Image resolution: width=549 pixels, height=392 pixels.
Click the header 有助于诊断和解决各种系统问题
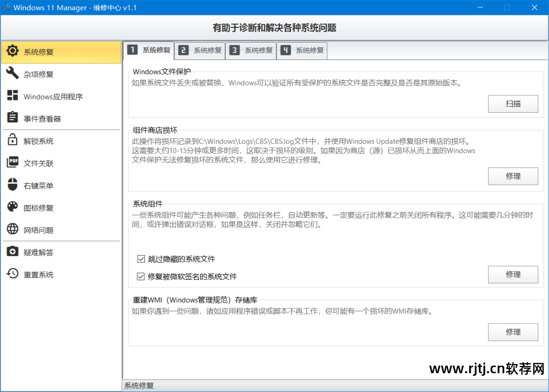274,28
